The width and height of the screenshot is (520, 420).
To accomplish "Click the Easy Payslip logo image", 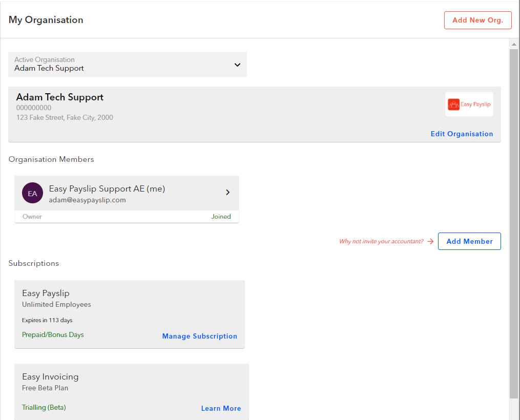I will [469, 104].
